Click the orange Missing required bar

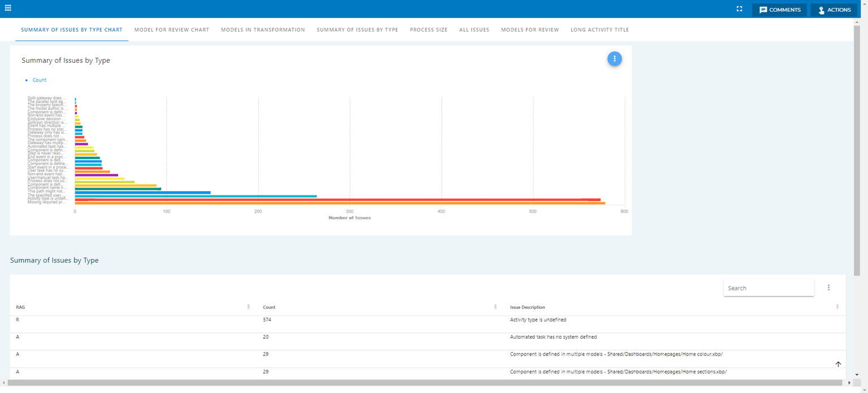[339, 203]
